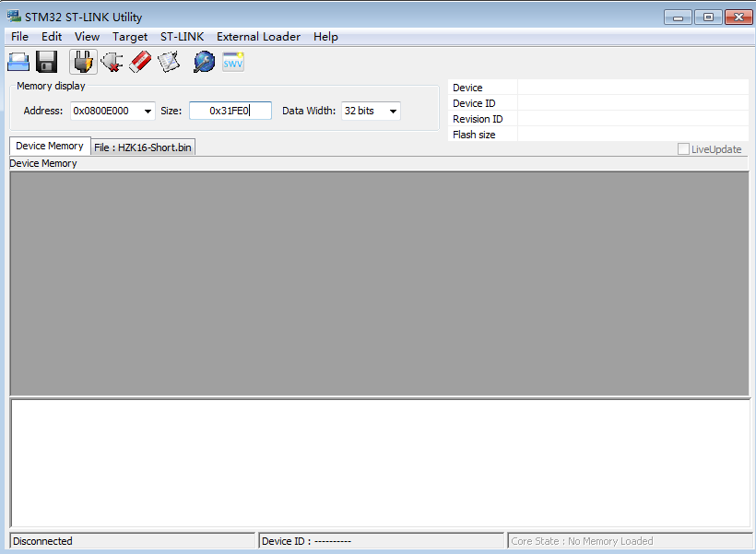
Task: Click inside the log output area
Action: [x=380, y=464]
